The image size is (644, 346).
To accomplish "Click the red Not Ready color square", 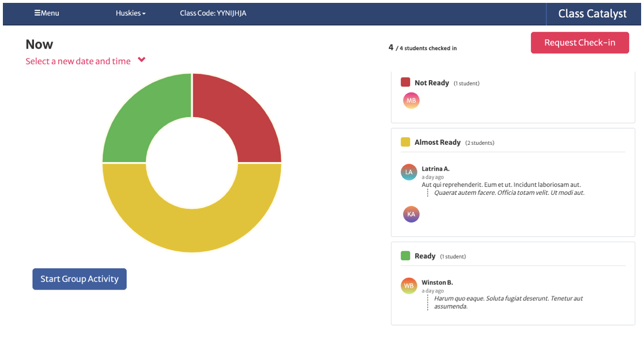I will coord(405,82).
